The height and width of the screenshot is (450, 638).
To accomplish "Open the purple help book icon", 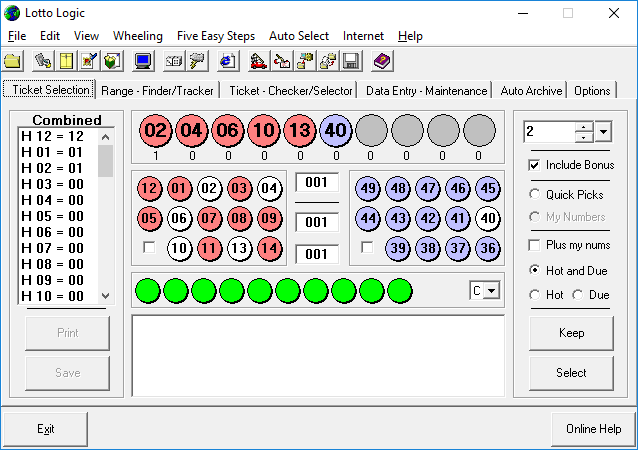I will coord(382,61).
